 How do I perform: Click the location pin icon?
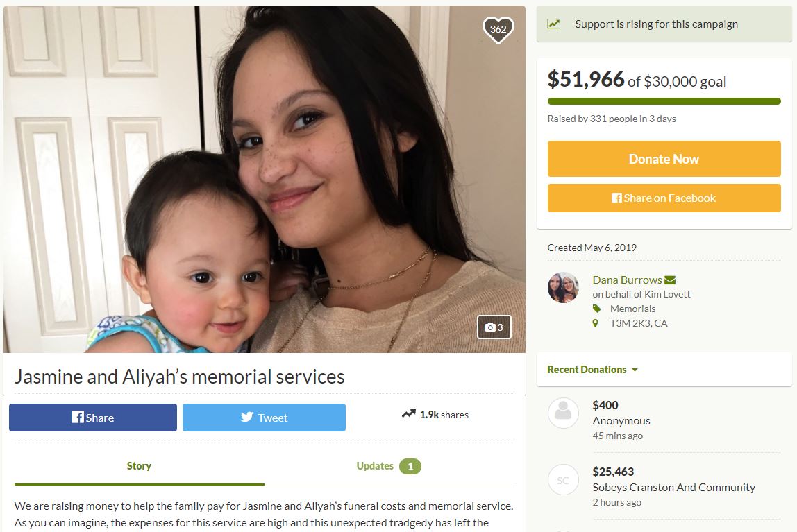(x=596, y=323)
